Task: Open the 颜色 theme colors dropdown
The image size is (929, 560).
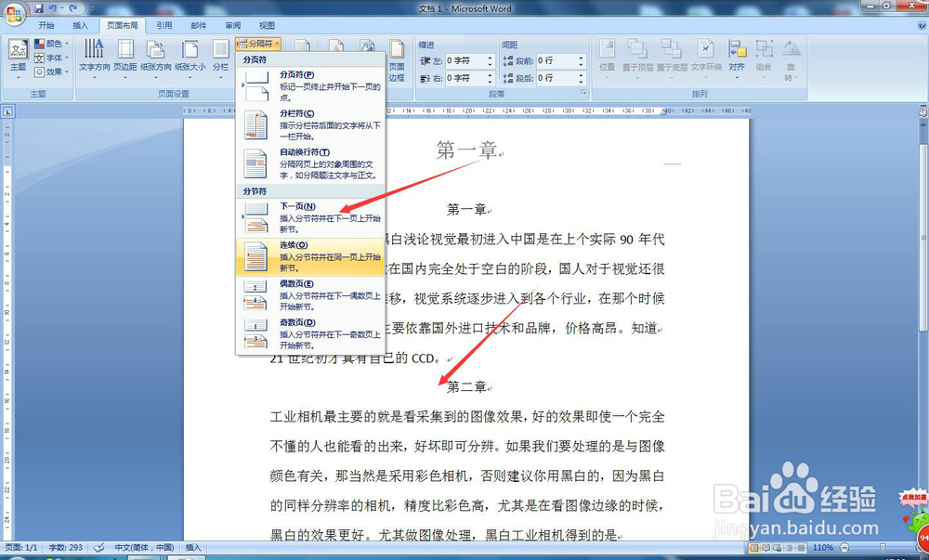Action: tap(53, 43)
